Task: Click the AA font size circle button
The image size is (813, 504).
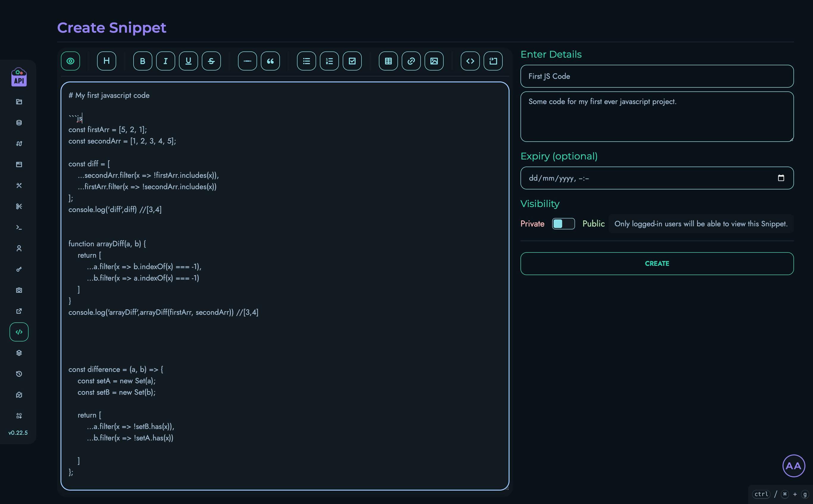Action: [x=794, y=466]
